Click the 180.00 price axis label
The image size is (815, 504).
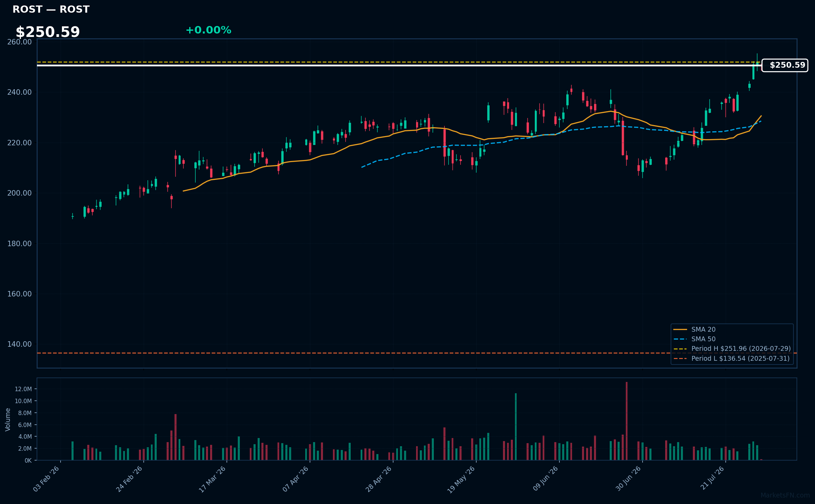(20, 243)
